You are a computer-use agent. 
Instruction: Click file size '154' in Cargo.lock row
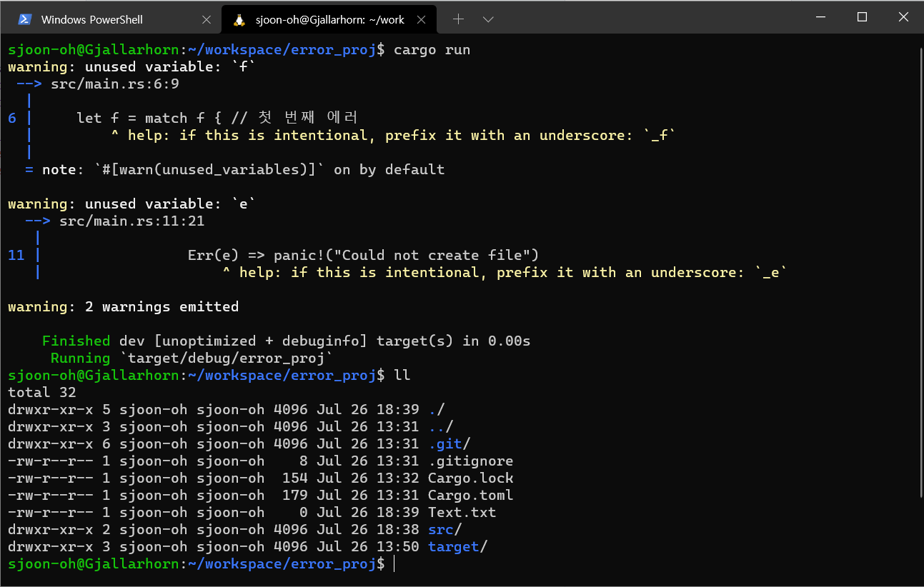point(295,478)
